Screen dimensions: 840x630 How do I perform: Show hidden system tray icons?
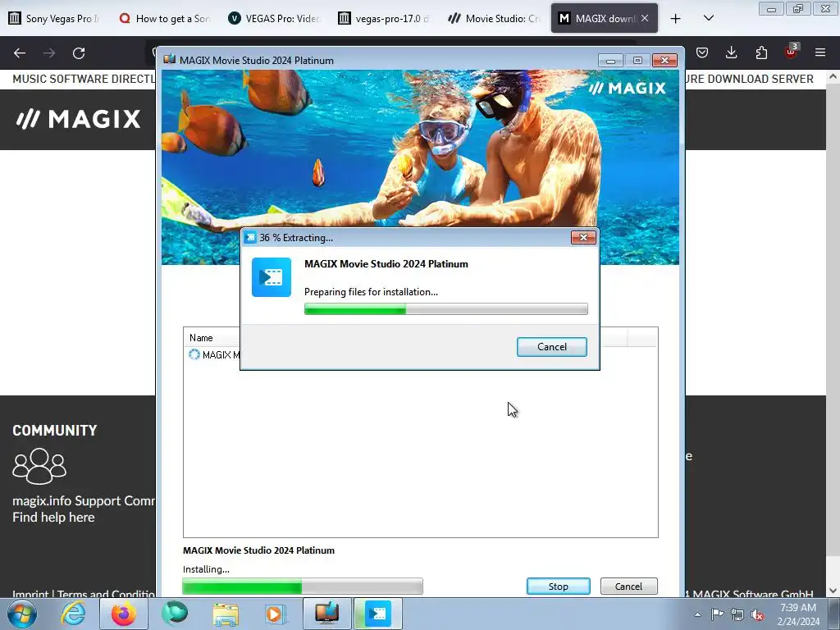click(697, 614)
